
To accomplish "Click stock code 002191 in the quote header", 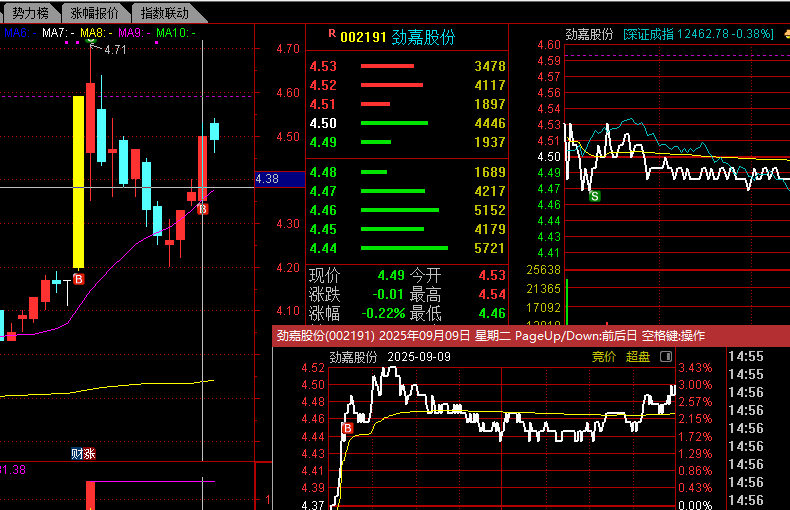I will [363, 37].
